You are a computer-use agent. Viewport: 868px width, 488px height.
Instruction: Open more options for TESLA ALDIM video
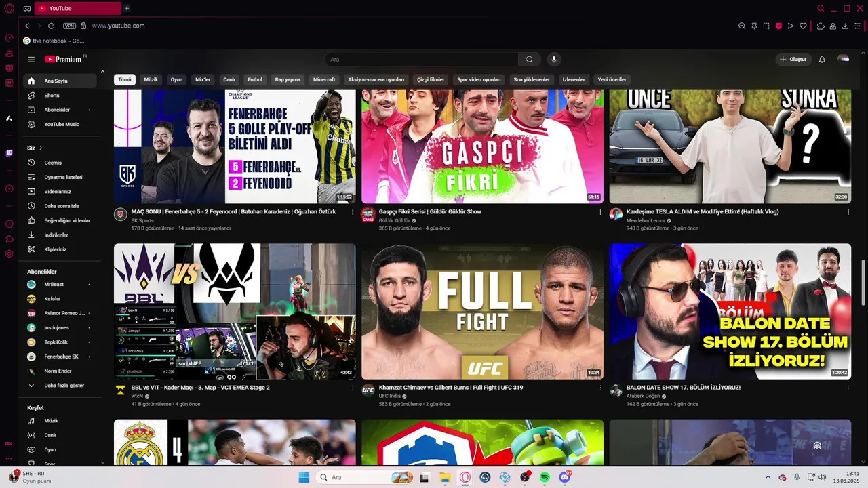point(848,212)
